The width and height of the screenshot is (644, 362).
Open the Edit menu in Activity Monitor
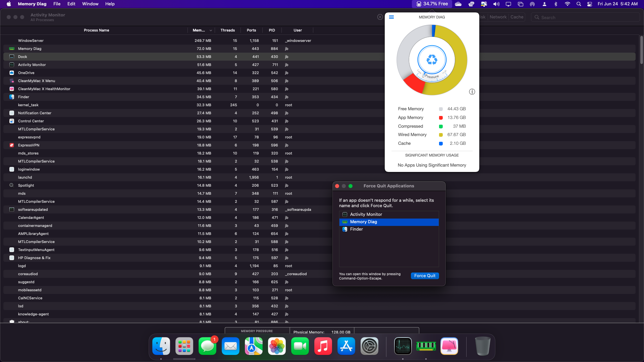click(x=71, y=4)
